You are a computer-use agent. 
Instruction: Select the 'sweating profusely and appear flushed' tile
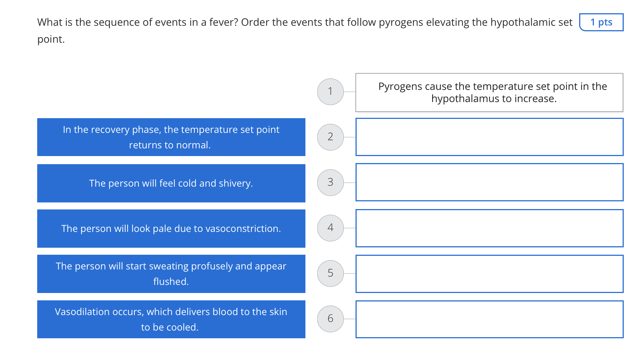click(x=171, y=274)
